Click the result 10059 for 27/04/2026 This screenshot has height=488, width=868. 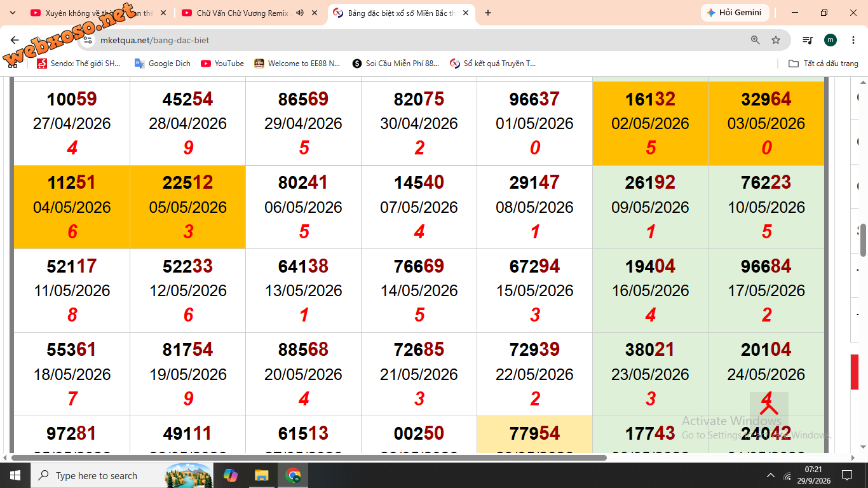tap(72, 99)
